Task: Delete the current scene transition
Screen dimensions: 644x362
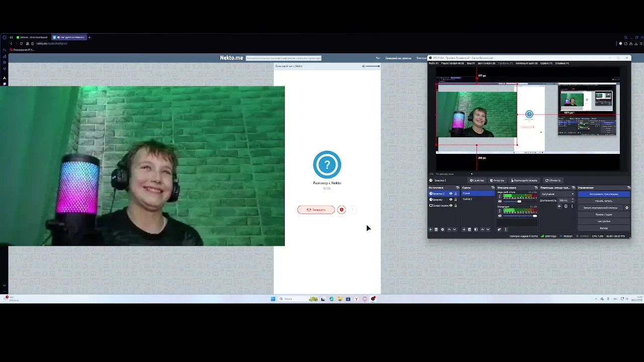Action: click(x=566, y=206)
